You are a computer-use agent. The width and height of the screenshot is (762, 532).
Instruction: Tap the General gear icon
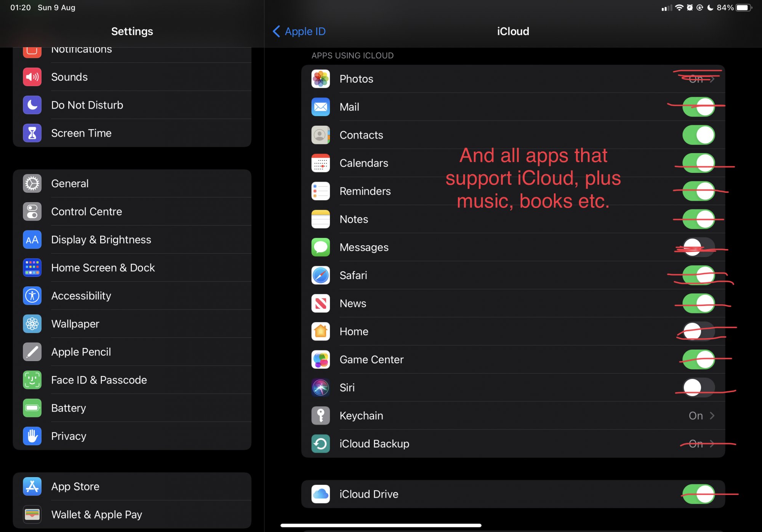[x=32, y=184]
